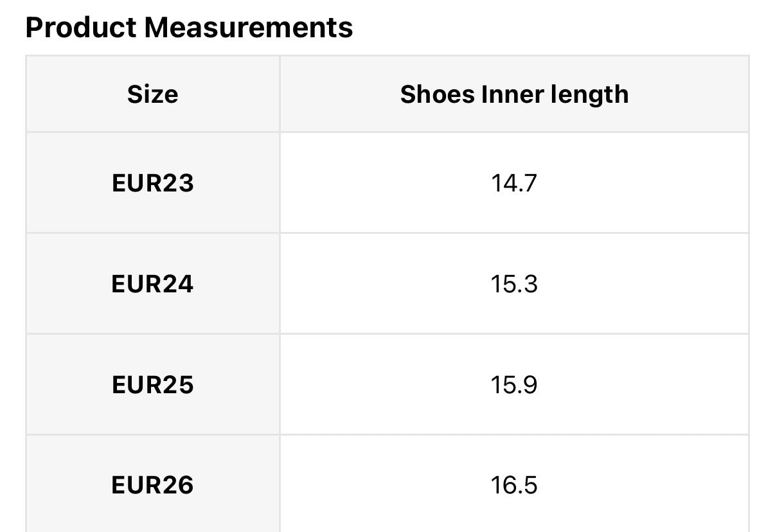The image size is (775, 532).
Task: Click the word "Measurements" in the heading
Action: click(x=248, y=28)
